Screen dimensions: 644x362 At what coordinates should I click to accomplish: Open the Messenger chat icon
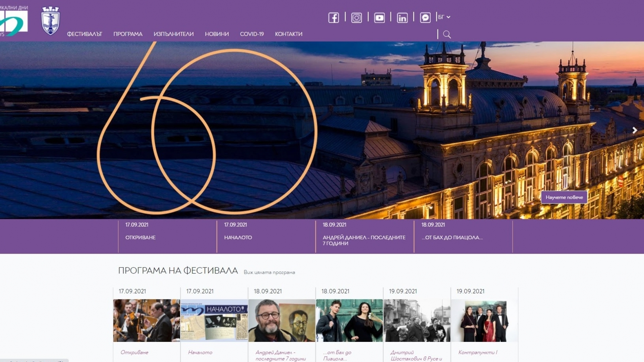[x=425, y=17]
